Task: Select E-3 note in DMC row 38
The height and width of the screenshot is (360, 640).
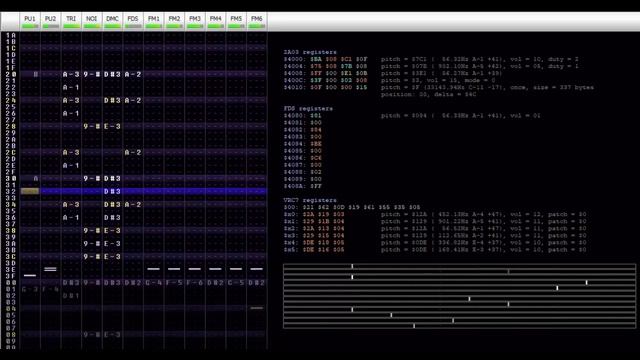Action: point(112,231)
